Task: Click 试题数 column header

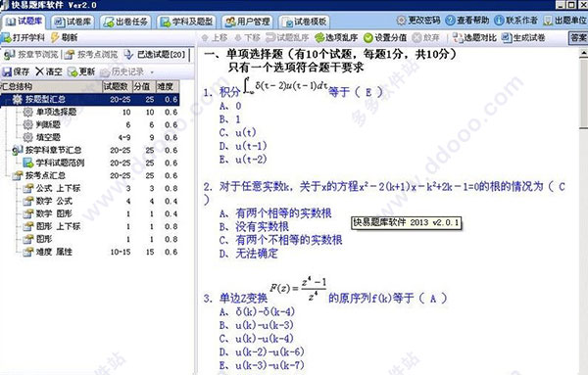Action: coord(118,86)
